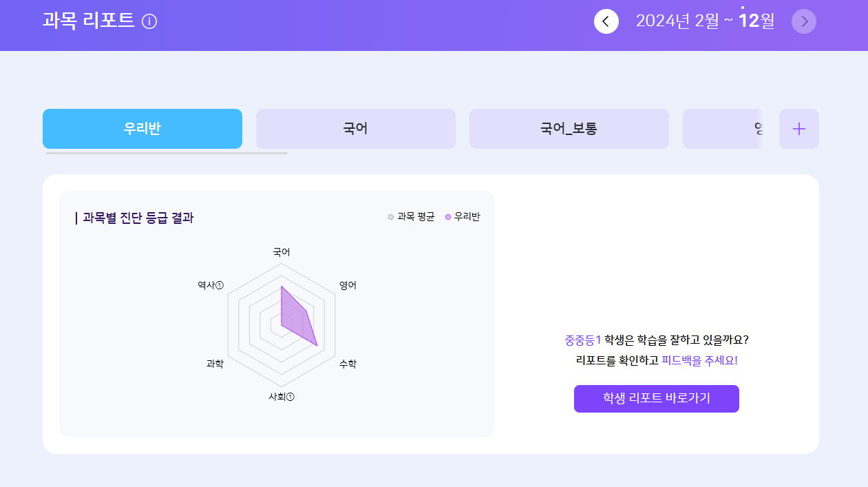Click the next period right arrow
Viewport: 868px width, 487px height.
(x=804, y=21)
